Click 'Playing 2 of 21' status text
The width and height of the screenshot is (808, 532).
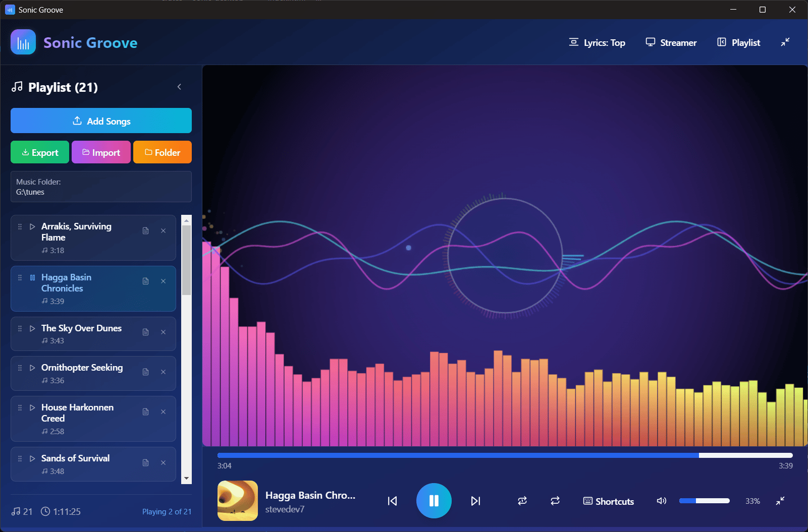pyautogui.click(x=167, y=511)
